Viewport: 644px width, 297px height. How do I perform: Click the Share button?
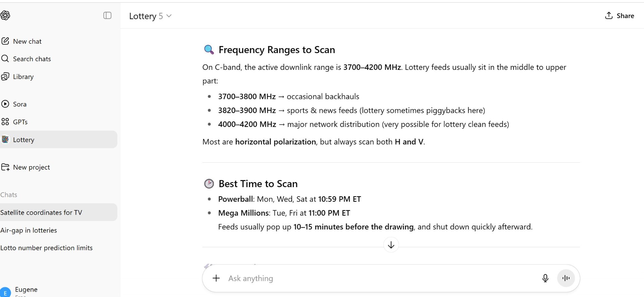[620, 16]
